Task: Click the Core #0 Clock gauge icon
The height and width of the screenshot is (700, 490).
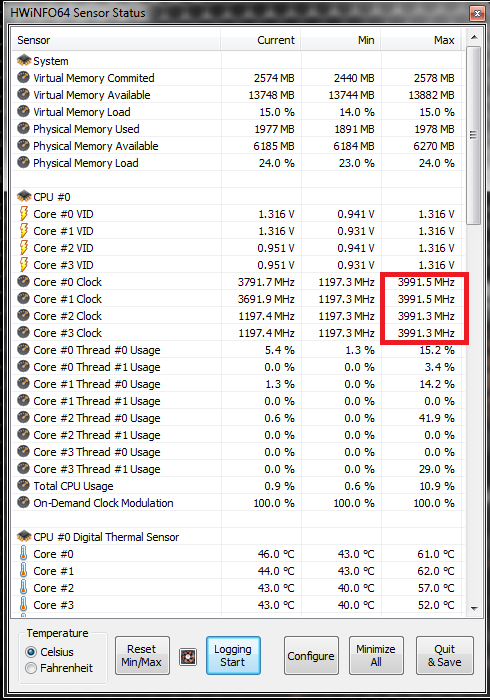Action: 23,282
